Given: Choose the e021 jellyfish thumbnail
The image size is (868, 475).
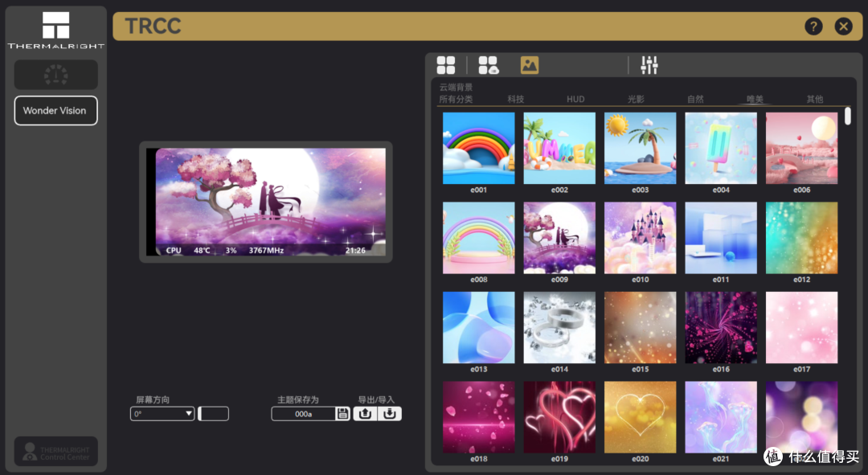Looking at the screenshot, I should (721, 417).
